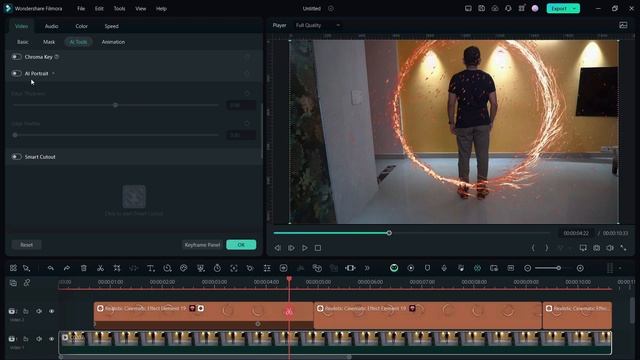Select the Mask sub-tab
The image size is (640, 360).
[49, 42]
